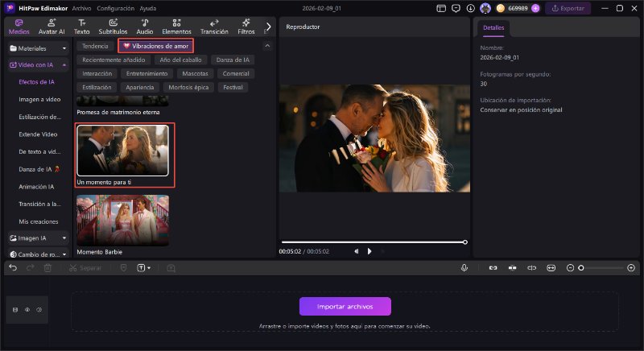Screen dimensions: 644x351
Task: Filter by Recientemente añadido tag
Action: [x=114, y=60]
